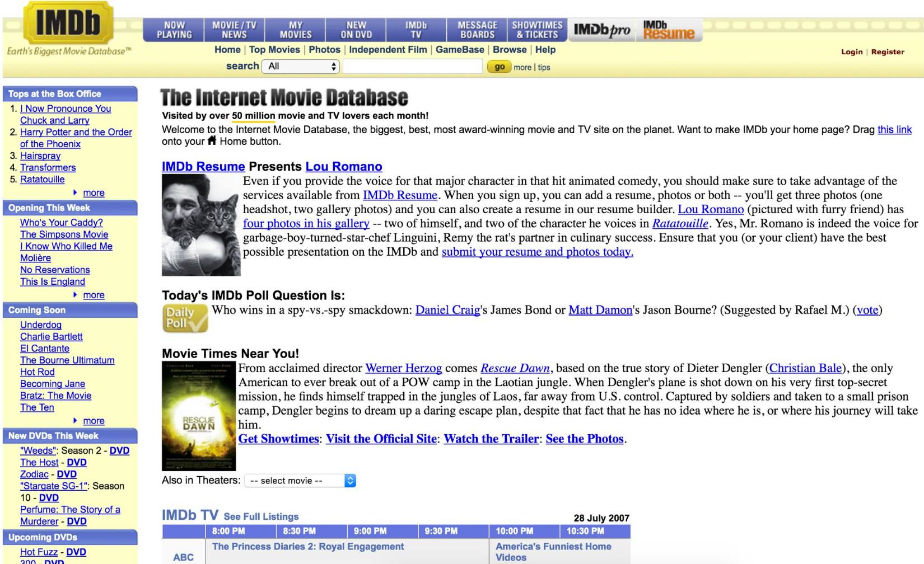
Task: Open the Werner Herzog link
Action: (x=404, y=368)
